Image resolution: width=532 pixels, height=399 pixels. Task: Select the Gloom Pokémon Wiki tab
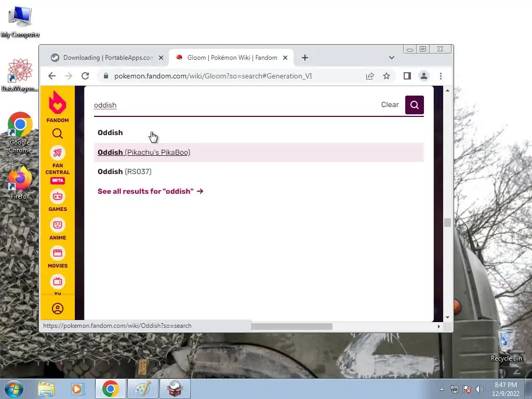click(231, 58)
